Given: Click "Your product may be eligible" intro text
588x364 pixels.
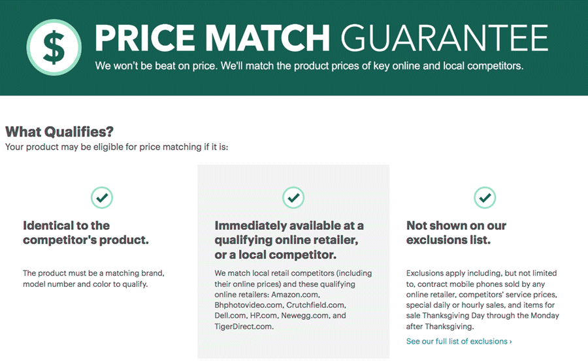Looking at the screenshot, I should (x=116, y=146).
